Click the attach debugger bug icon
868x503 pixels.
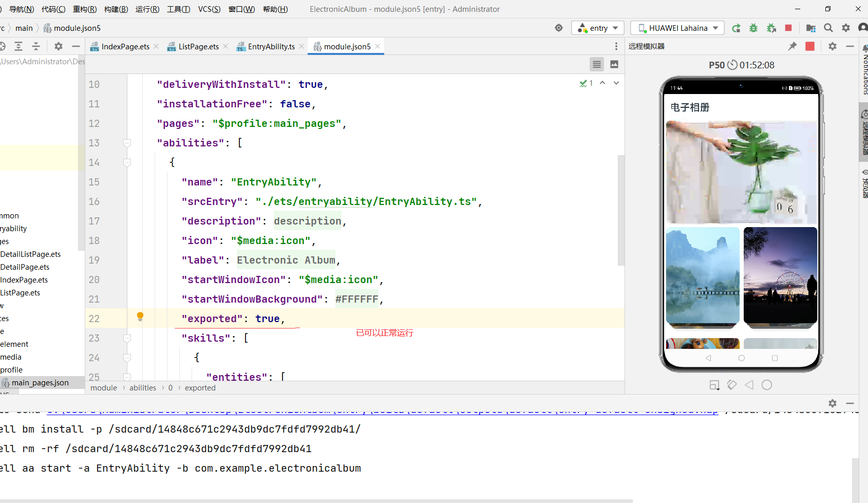(x=771, y=28)
